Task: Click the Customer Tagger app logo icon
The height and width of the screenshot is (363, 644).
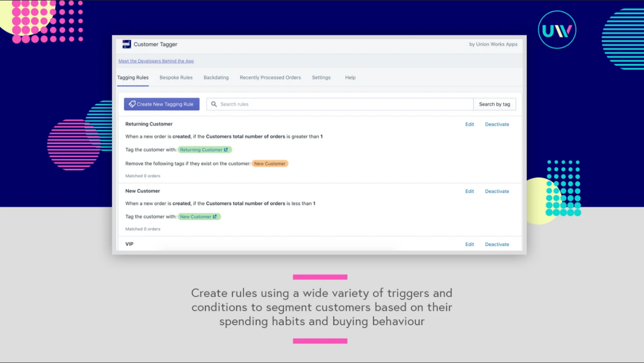Action: pos(126,44)
